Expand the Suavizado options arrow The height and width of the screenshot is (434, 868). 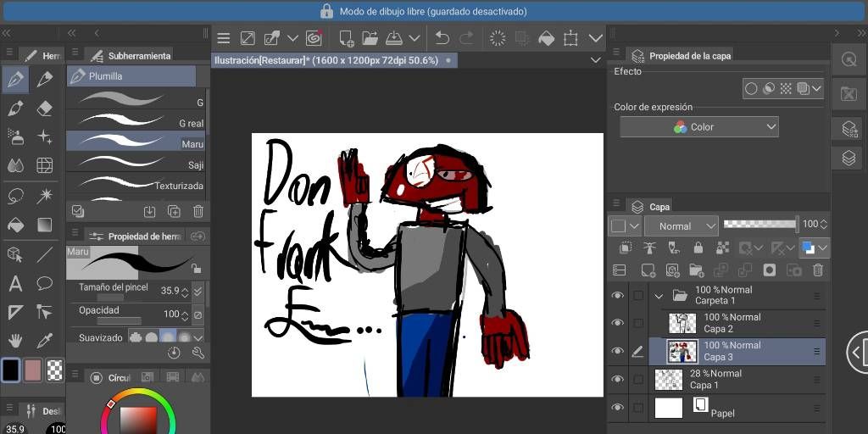[198, 337]
